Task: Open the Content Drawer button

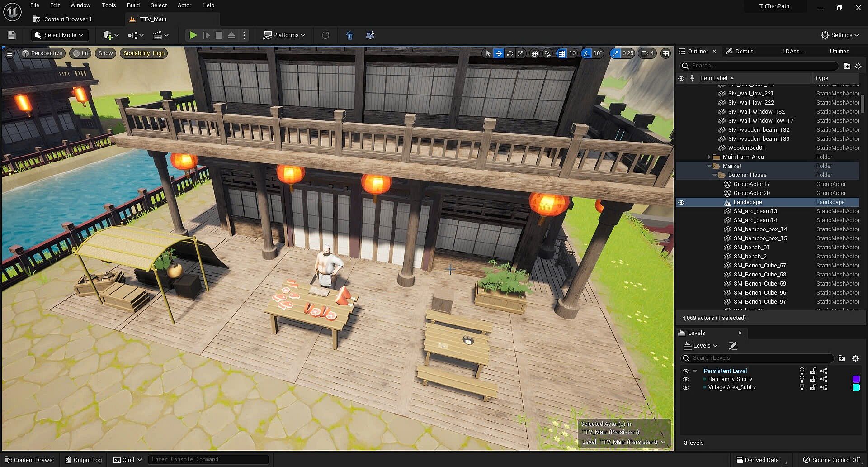Action: click(x=30, y=460)
